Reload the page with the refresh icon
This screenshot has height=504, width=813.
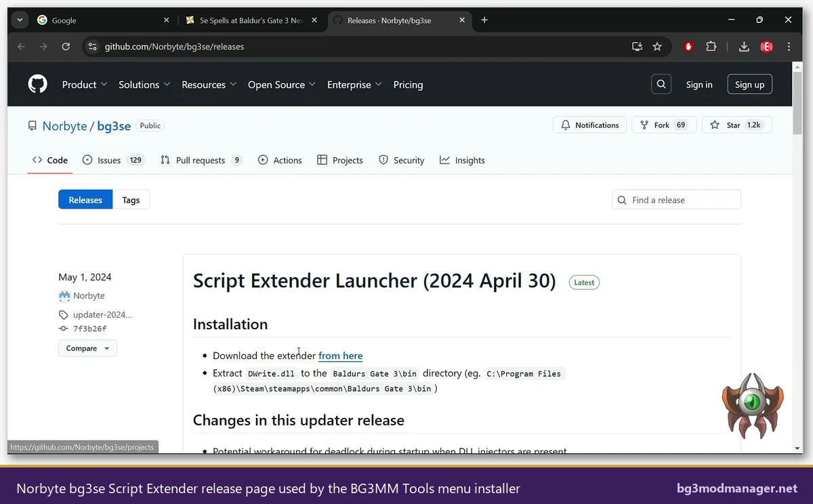click(66, 47)
